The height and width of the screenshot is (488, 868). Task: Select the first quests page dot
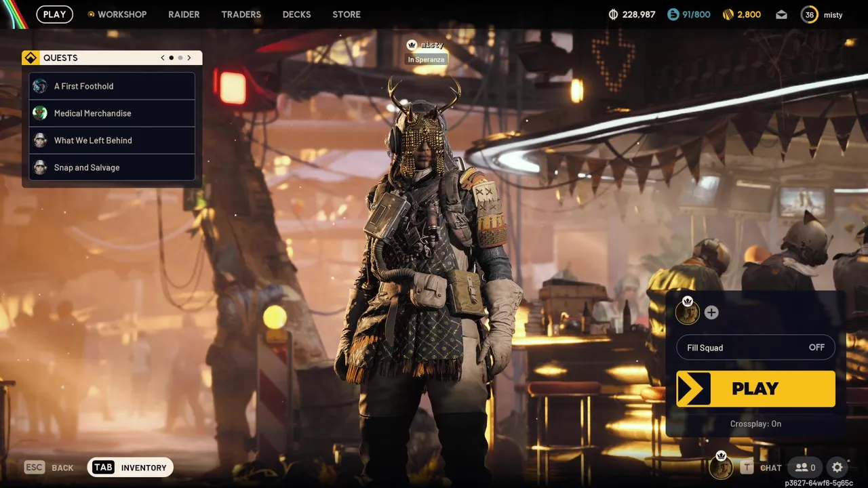click(x=171, y=58)
